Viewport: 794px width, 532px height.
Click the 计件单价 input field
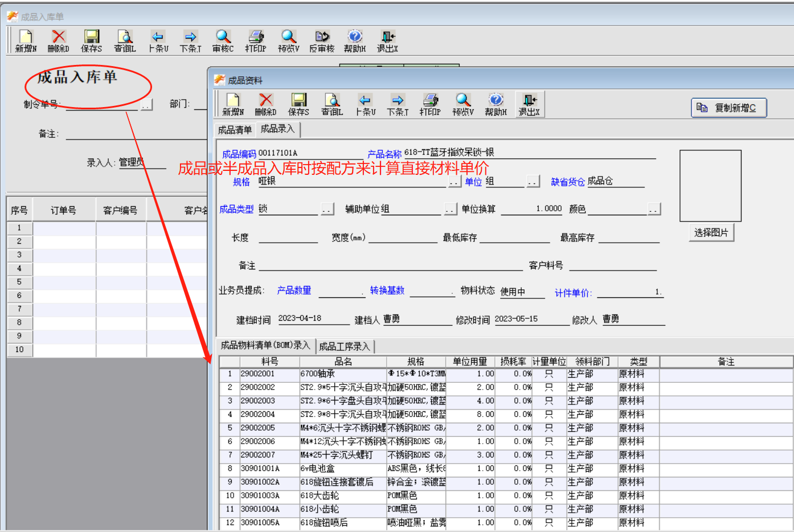coord(629,292)
